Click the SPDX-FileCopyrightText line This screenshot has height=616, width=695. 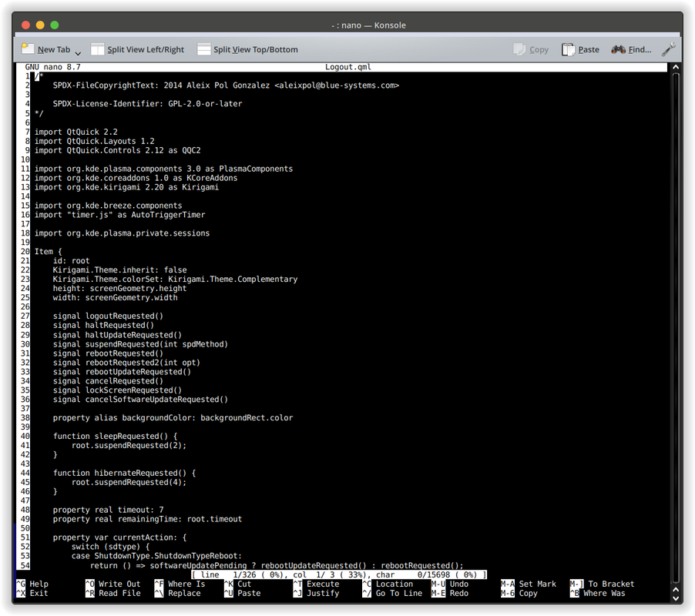[x=226, y=85]
